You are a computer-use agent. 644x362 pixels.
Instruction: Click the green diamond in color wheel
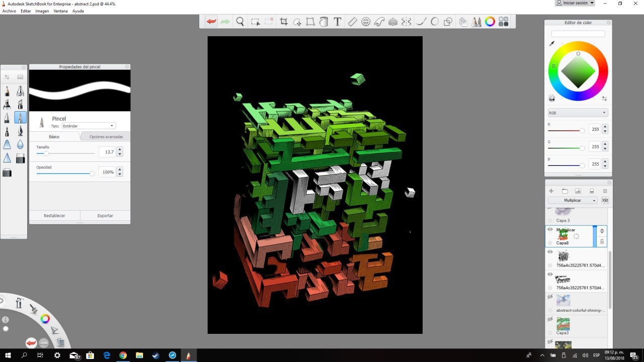point(578,71)
